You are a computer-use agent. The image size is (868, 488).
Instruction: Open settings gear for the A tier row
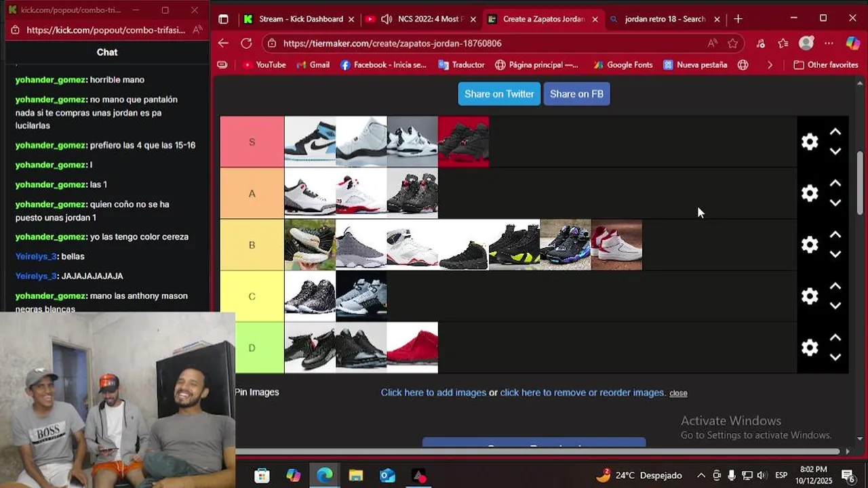810,193
